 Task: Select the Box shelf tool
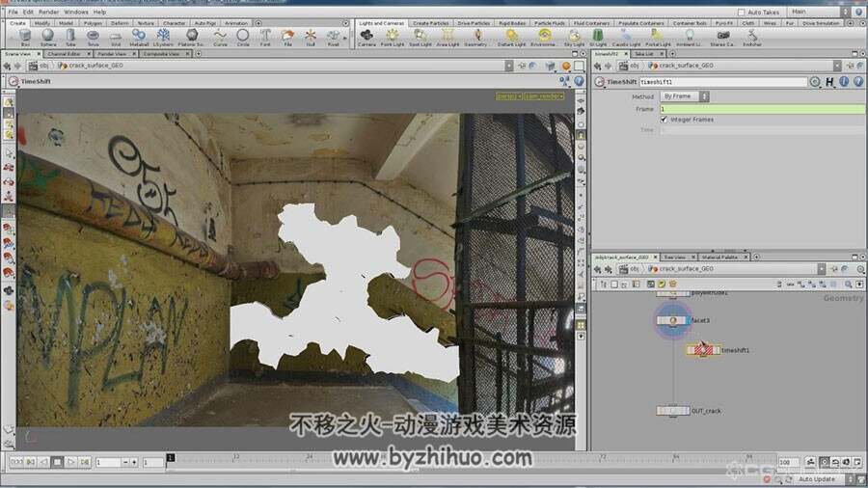[25, 38]
